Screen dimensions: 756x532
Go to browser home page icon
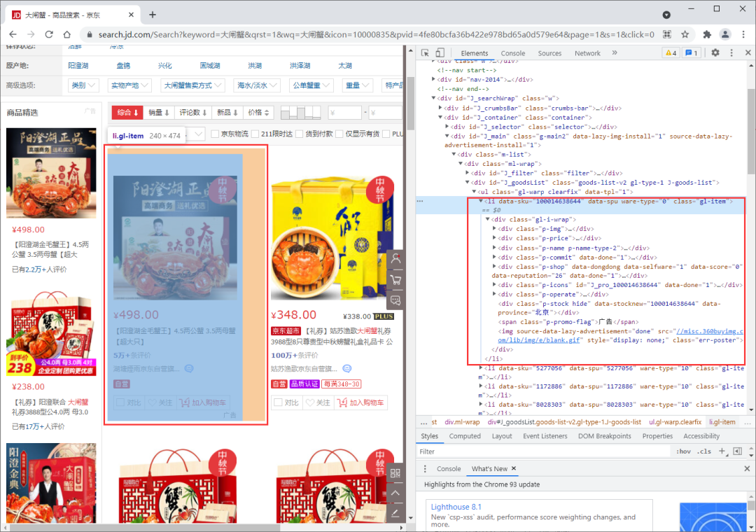[67, 34]
